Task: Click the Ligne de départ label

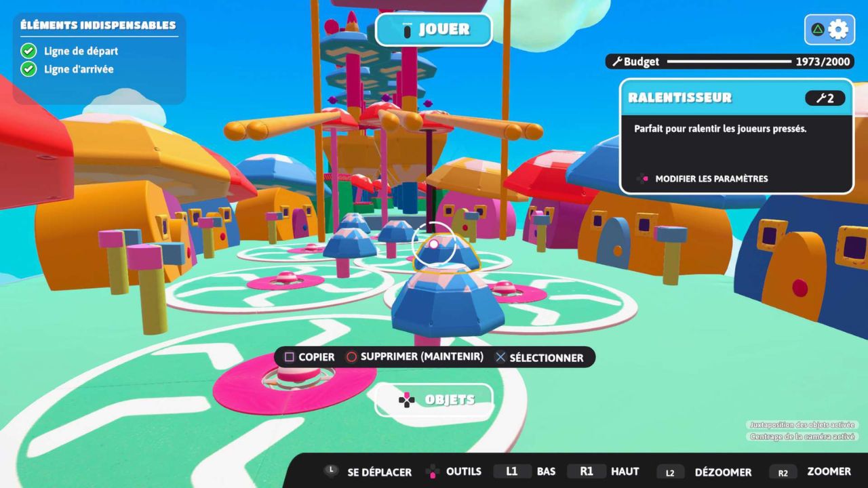Action: coord(81,51)
